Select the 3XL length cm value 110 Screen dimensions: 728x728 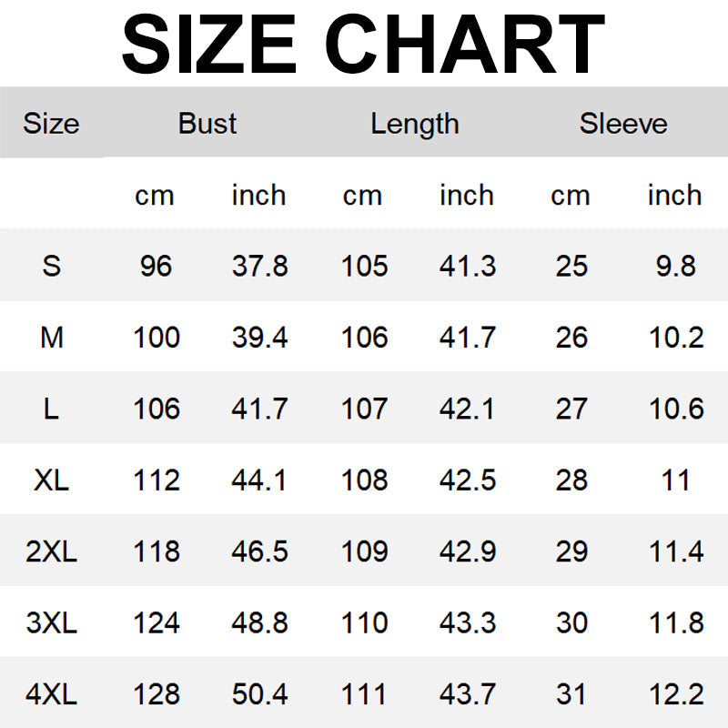(x=364, y=623)
